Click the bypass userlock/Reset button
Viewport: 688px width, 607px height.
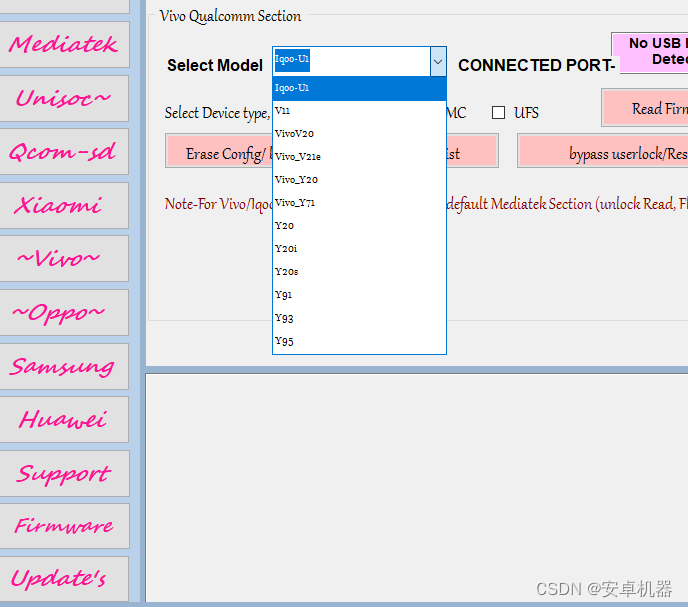coord(603,151)
